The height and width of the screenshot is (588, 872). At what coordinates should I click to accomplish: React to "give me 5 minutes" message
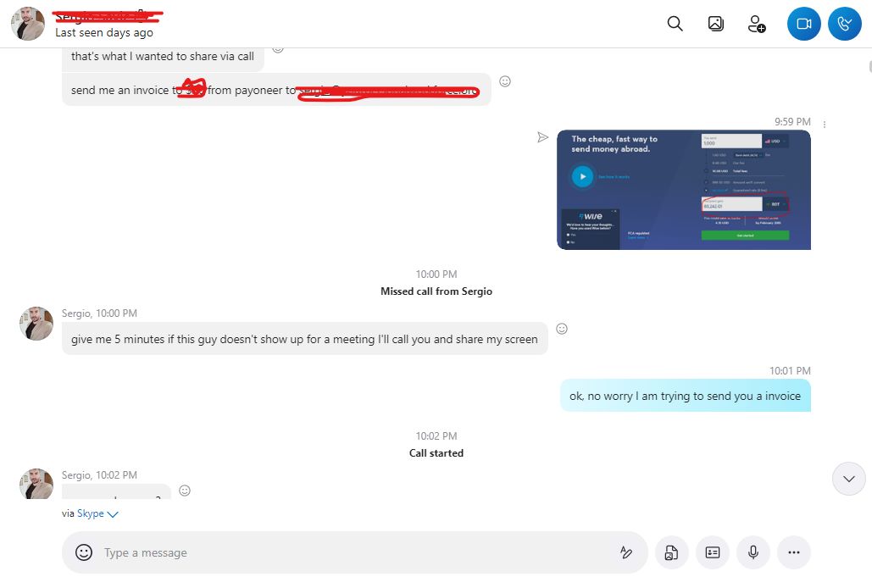pos(562,329)
